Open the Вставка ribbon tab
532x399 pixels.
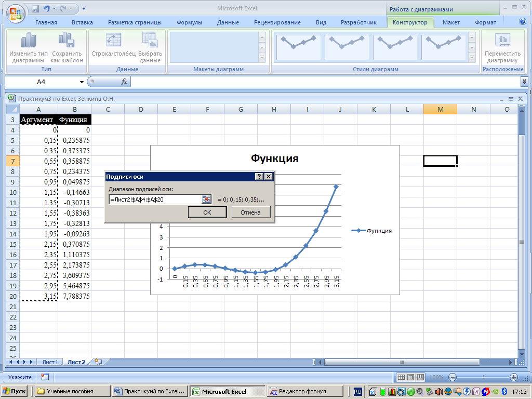(x=82, y=22)
